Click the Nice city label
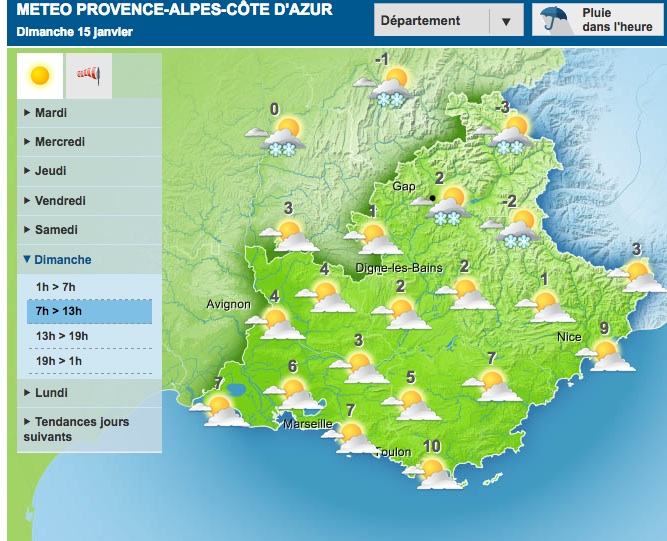The image size is (667, 541). (x=569, y=337)
